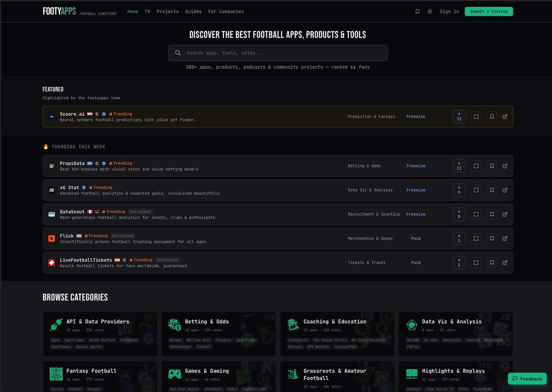The width and height of the screenshot is (552, 392).
Task: Expand preview of Scoore.ai listing
Action: tap(476, 117)
